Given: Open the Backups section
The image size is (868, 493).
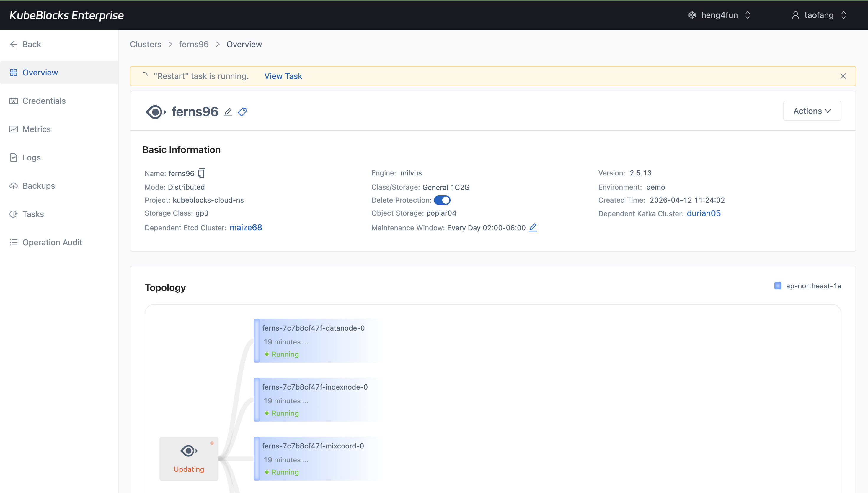Looking at the screenshot, I should pos(38,185).
